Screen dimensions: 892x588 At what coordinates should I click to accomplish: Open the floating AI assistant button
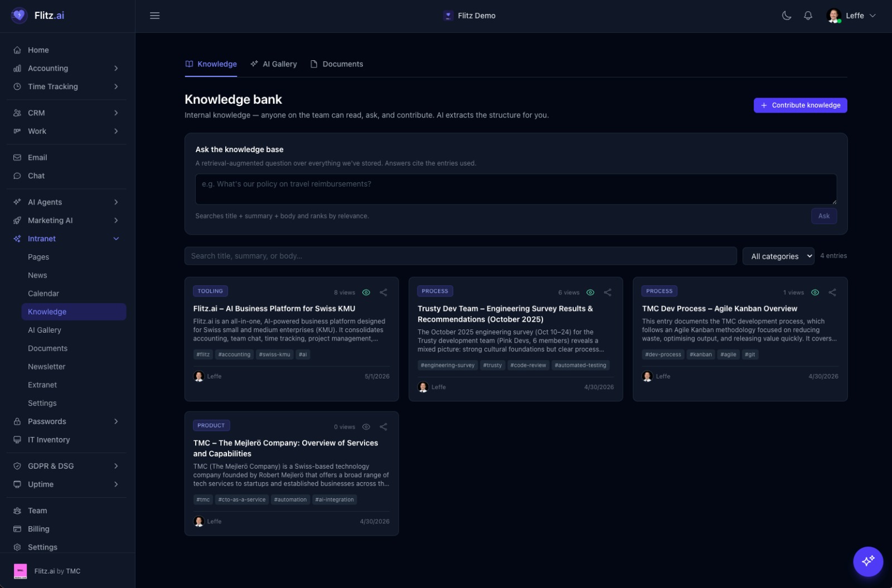(x=868, y=561)
